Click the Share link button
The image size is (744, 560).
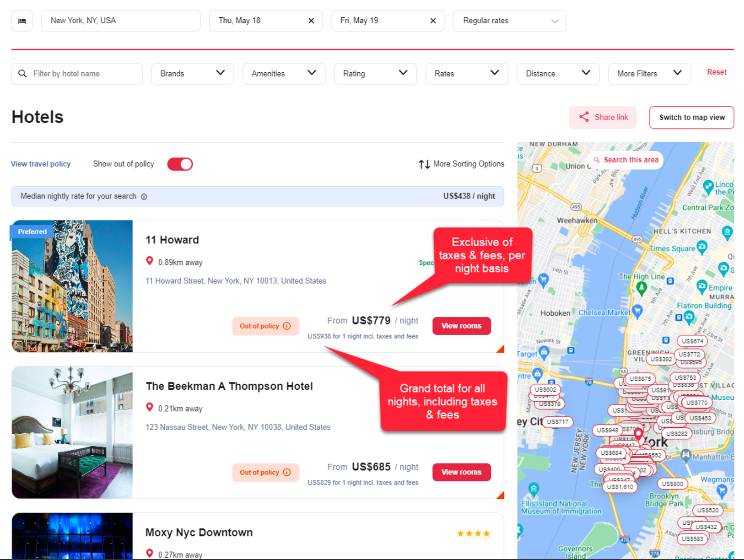[603, 118]
